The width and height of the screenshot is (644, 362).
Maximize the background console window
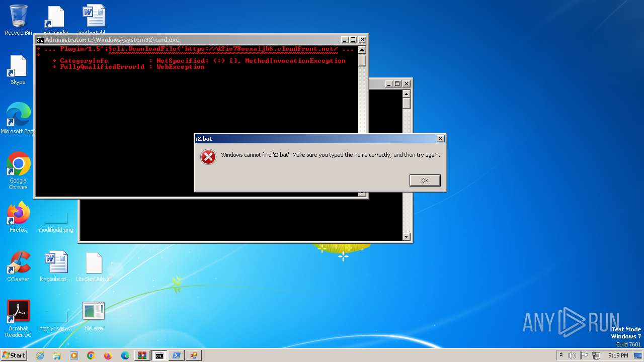[397, 84]
